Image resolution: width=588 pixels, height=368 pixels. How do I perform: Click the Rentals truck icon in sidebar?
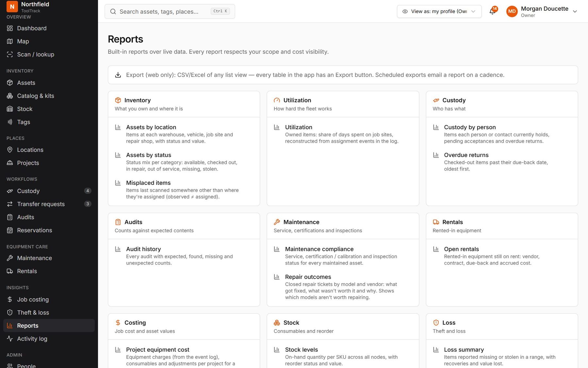[x=10, y=271]
